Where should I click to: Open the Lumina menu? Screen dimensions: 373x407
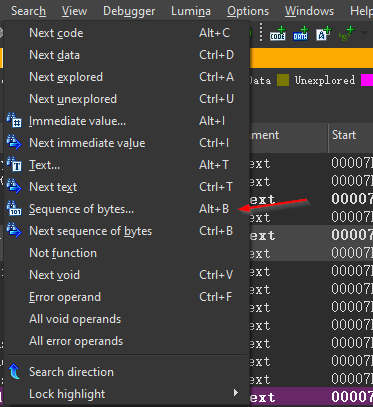click(191, 11)
